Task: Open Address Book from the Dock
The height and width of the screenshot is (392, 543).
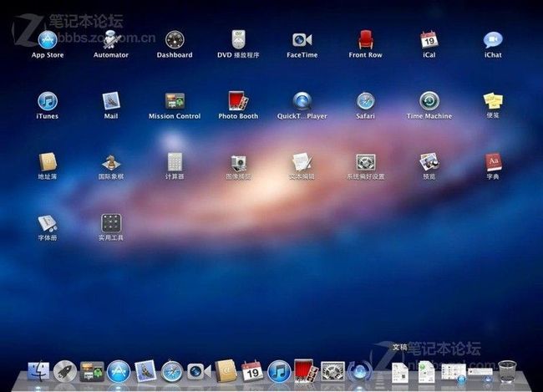Action: pos(226,371)
